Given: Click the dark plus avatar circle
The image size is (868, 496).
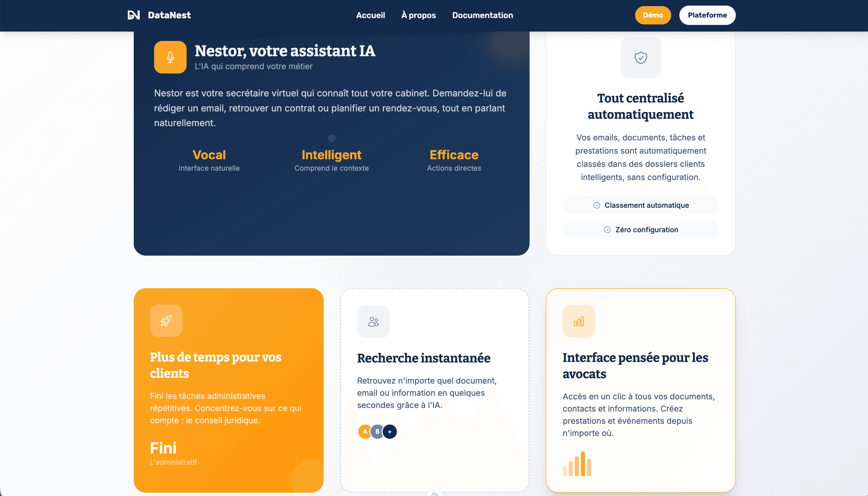Looking at the screenshot, I should point(390,432).
